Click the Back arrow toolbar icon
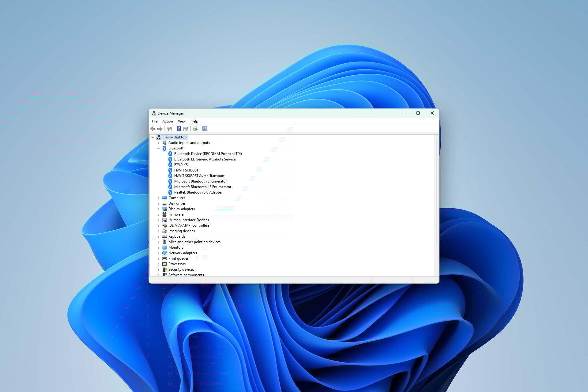588x392 pixels. pos(153,129)
